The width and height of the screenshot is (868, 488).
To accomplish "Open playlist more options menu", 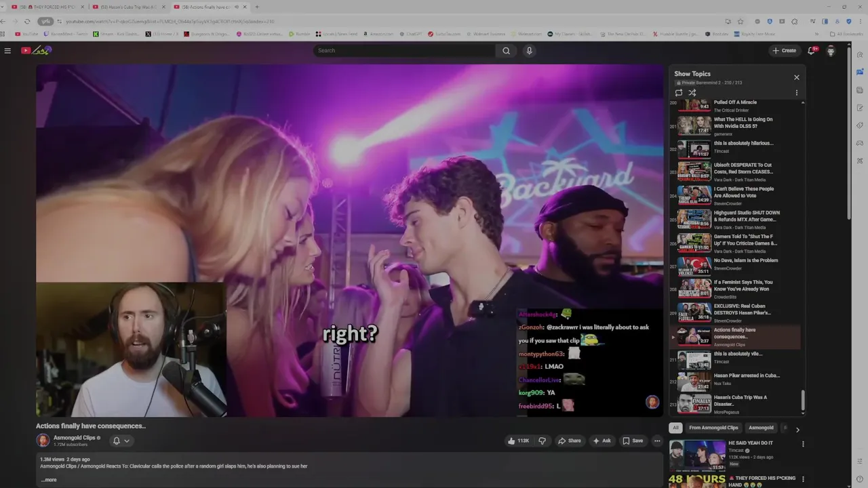I will [797, 93].
